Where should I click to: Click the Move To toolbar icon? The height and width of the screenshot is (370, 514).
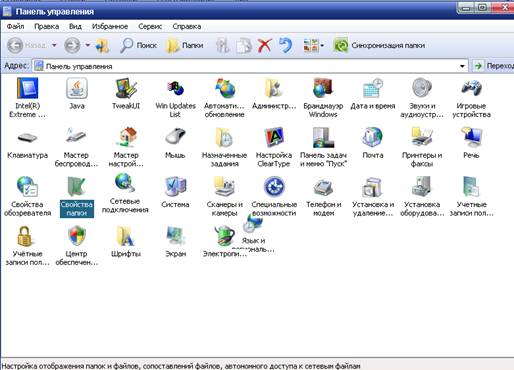coord(223,45)
